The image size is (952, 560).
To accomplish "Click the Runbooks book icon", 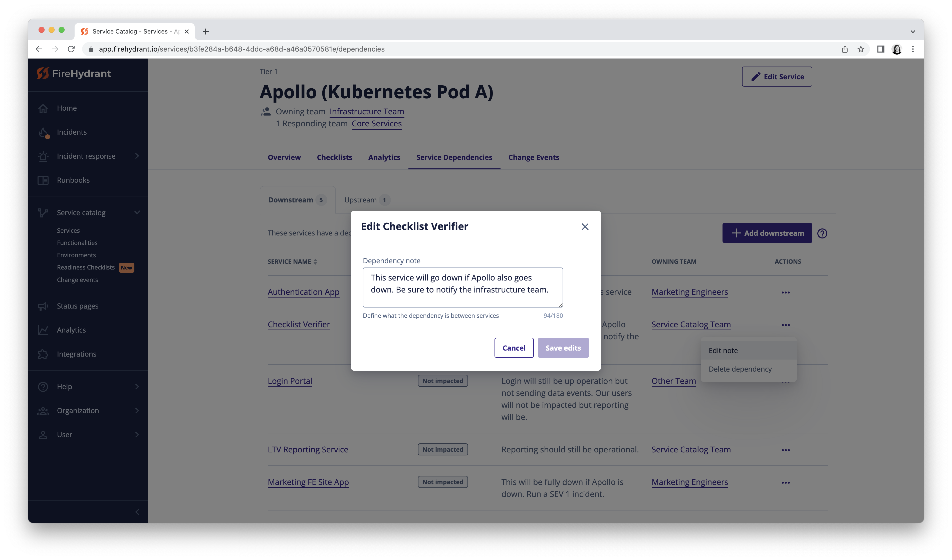I will pos(43,180).
